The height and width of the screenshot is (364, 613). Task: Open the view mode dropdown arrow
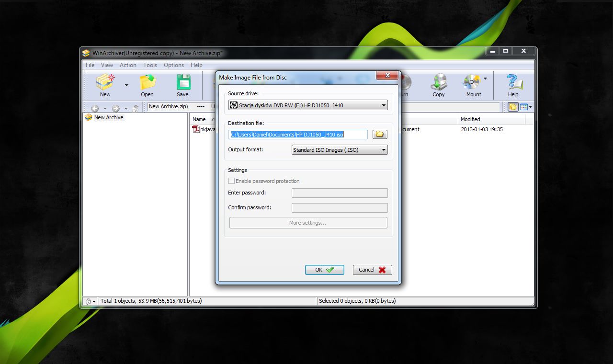pos(530,107)
